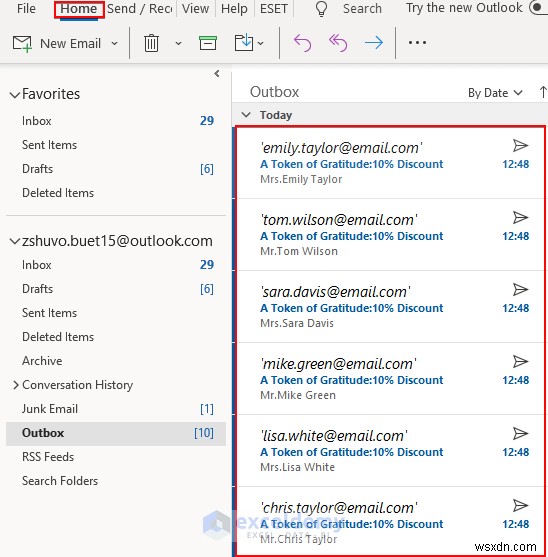Open the more commands ellipsis menu
This screenshot has height=557, width=548.
(417, 43)
